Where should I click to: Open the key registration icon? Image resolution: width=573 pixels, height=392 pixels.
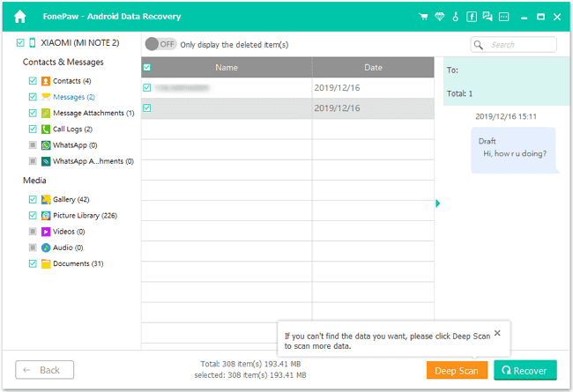pyautogui.click(x=456, y=17)
